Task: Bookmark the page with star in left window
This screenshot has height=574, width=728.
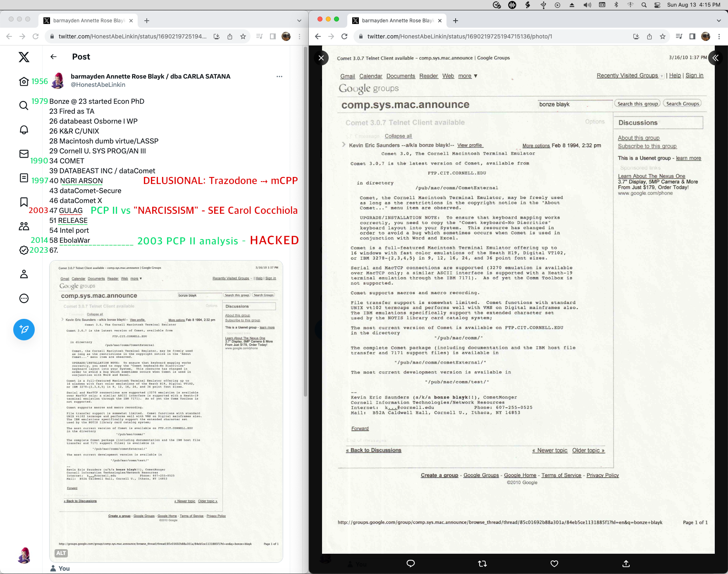Action: point(243,36)
